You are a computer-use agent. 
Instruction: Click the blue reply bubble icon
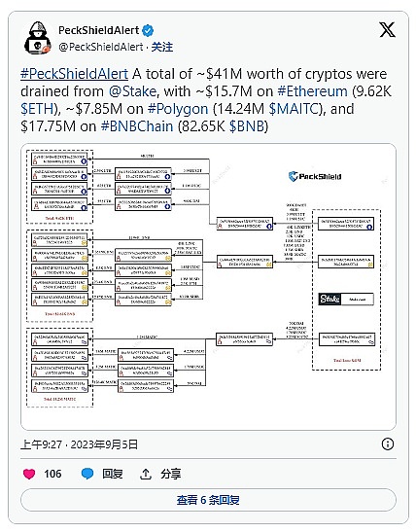tap(87, 474)
